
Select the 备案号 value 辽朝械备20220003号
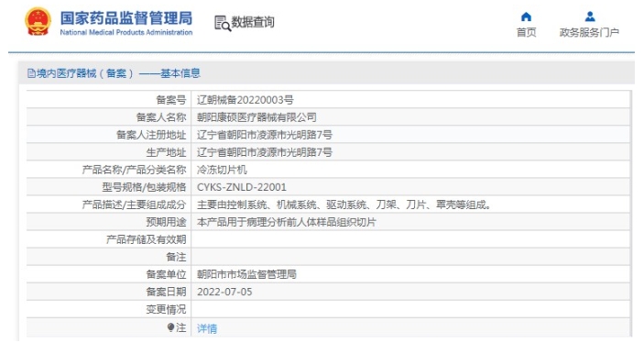pos(246,100)
